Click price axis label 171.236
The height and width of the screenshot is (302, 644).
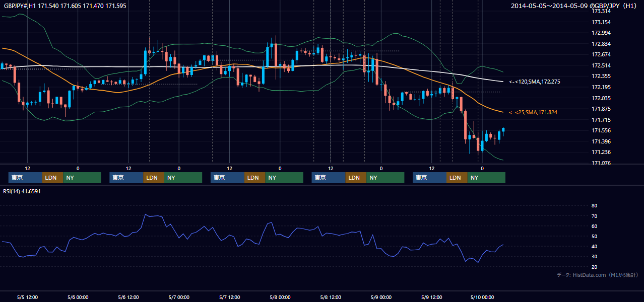tap(601, 152)
